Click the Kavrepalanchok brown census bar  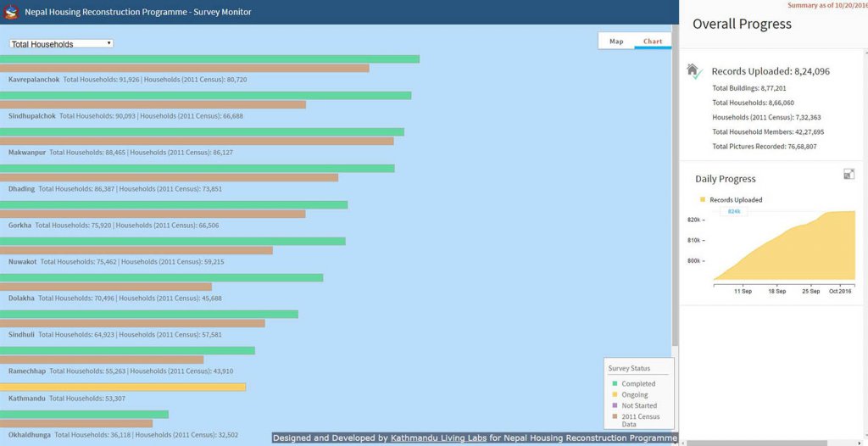point(184,68)
